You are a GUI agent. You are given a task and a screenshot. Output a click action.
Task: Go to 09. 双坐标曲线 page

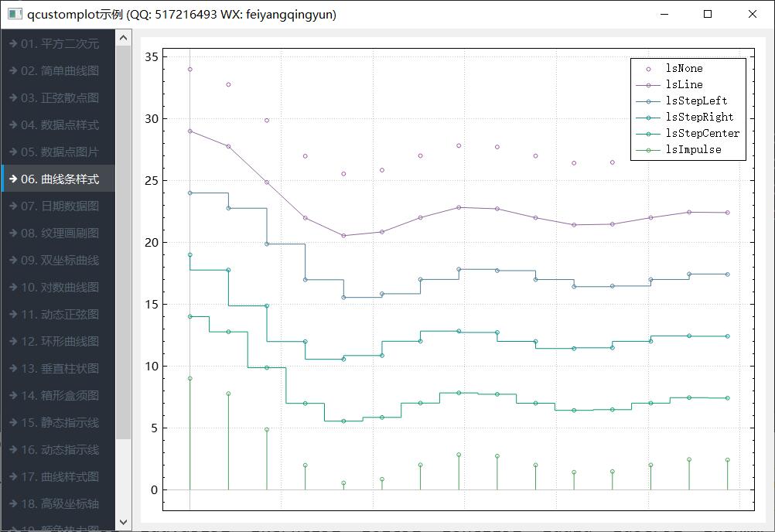coord(59,261)
